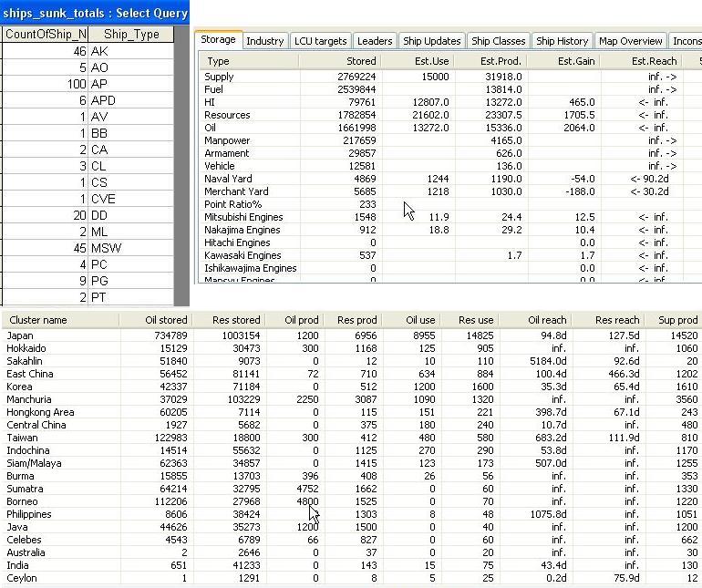
Task: Click the Hokkaido cluster row
Action: (352, 348)
